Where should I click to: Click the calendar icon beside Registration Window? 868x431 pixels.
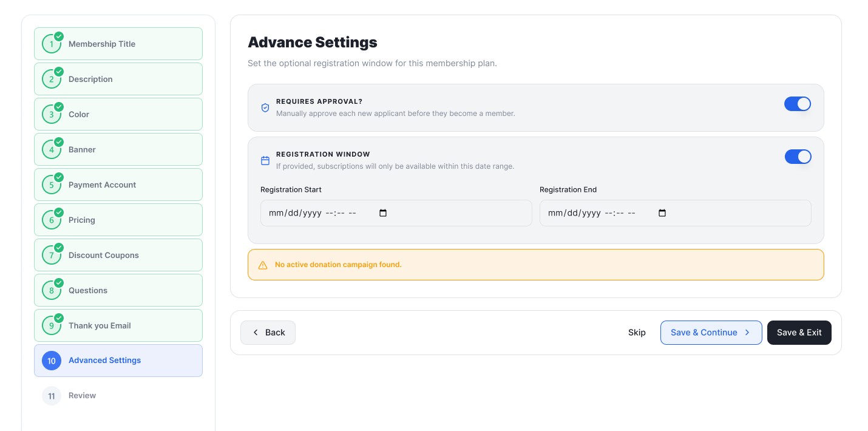point(265,160)
